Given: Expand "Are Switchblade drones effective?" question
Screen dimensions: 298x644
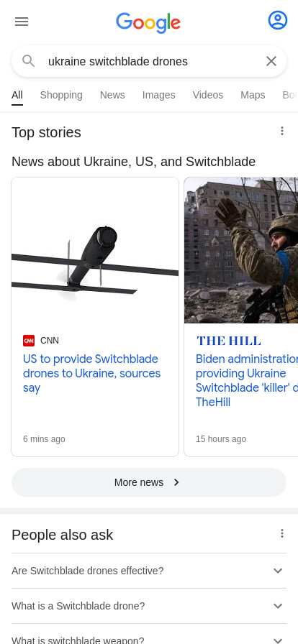Looking at the screenshot, I should 148,571.
